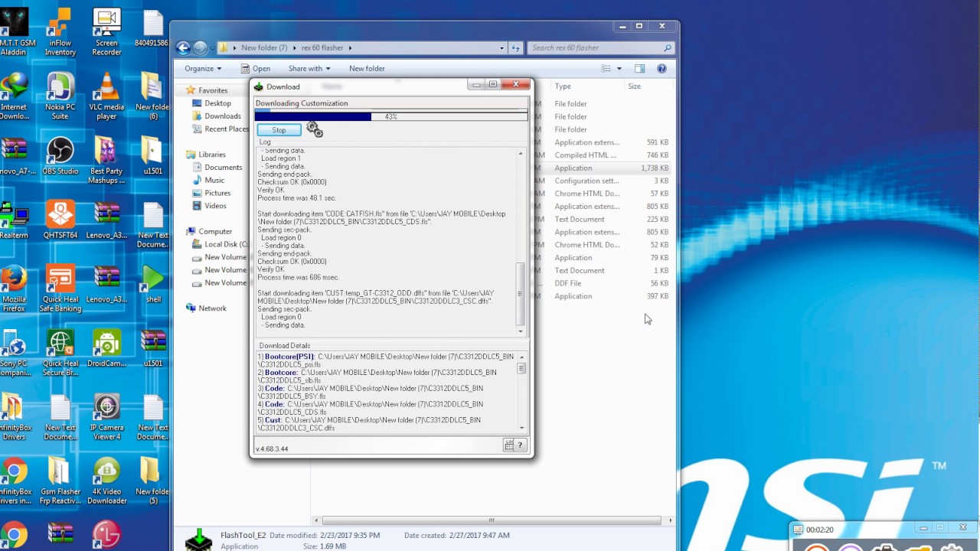Select the Application row sized 1,738 KB

coord(605,168)
